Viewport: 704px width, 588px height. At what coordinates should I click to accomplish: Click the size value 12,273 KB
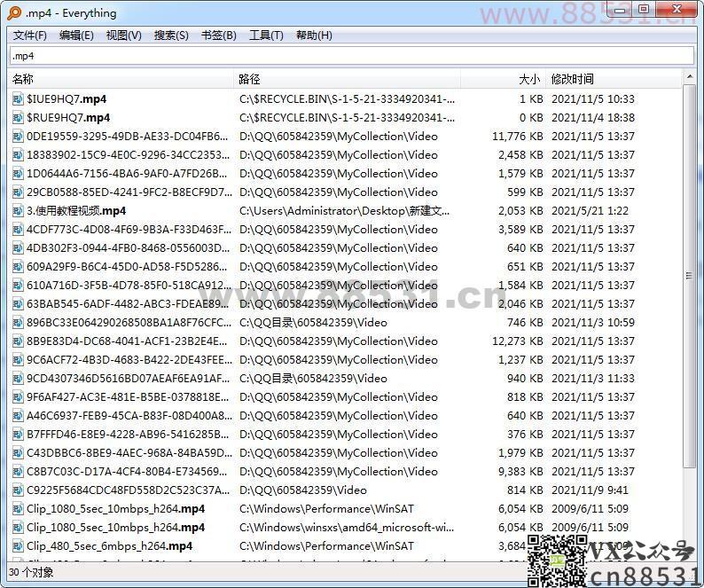coord(517,341)
